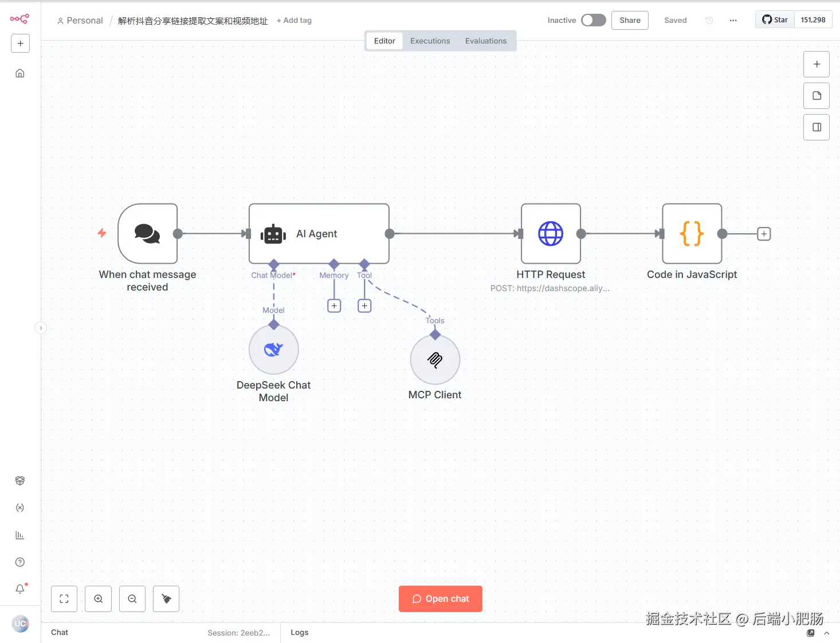Select the MCP Client node
Screen dimensions: 840x643
[435, 360]
